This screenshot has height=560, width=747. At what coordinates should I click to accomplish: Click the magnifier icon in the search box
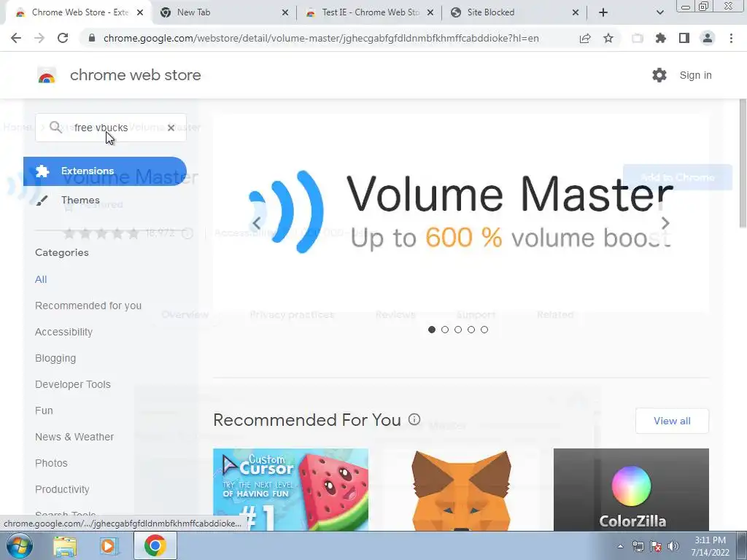click(x=55, y=127)
